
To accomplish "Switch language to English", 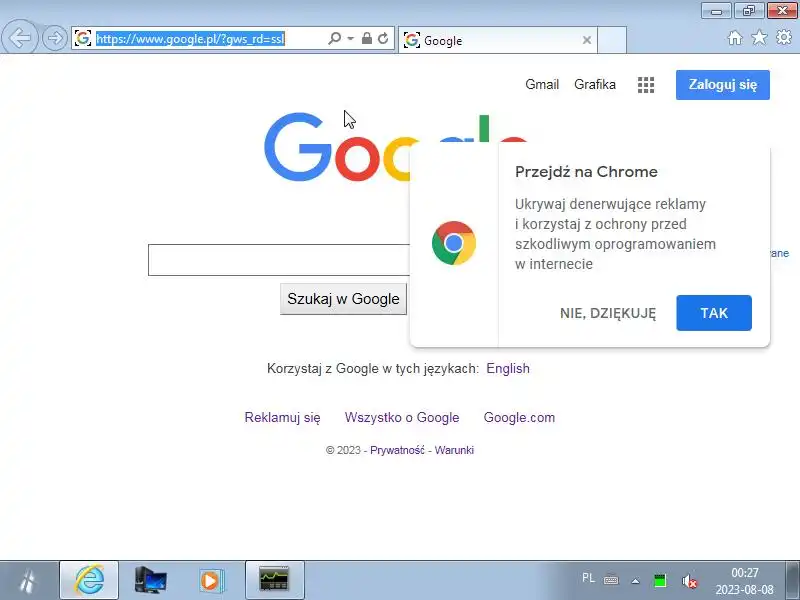I will pyautogui.click(x=508, y=368).
